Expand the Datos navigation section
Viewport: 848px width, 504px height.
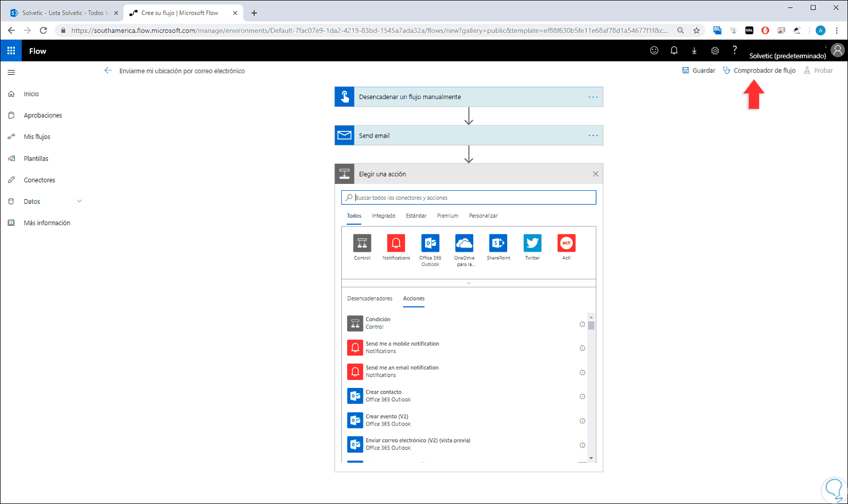click(x=79, y=201)
